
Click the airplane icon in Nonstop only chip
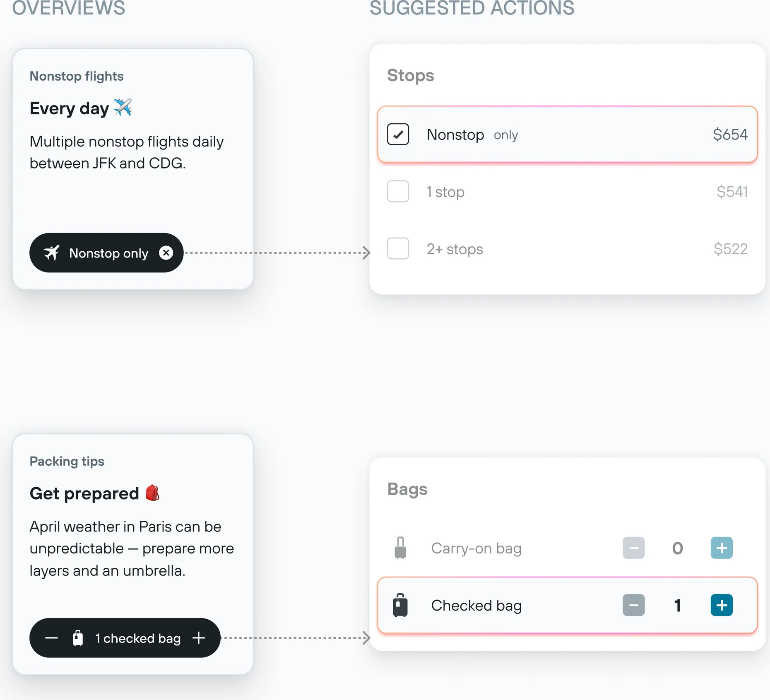[52, 253]
